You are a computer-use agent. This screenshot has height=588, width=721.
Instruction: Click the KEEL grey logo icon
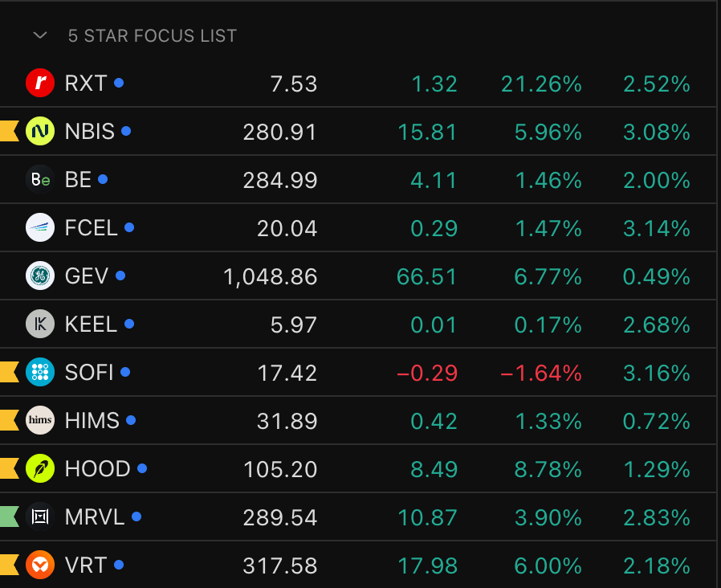click(40, 324)
